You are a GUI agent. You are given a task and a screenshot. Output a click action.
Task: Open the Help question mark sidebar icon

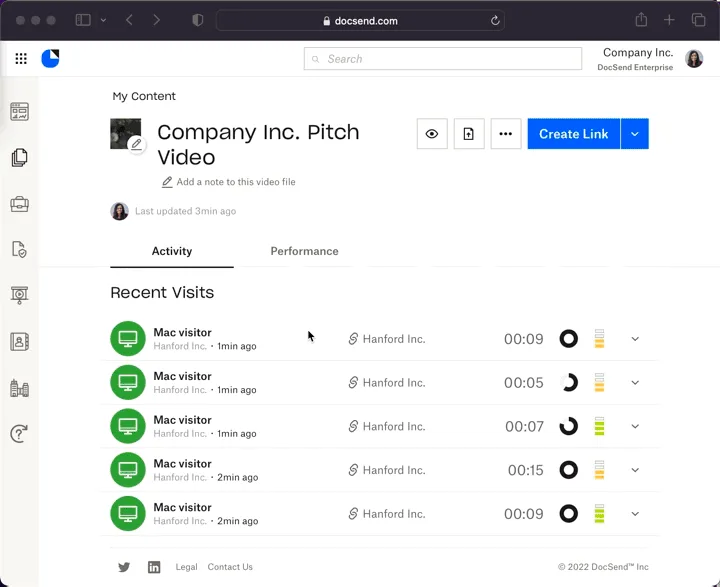[19, 434]
